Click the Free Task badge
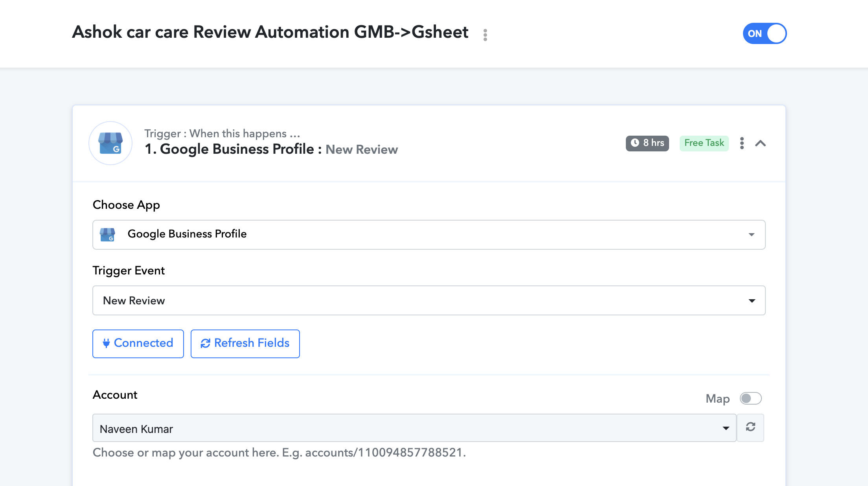868x486 pixels. (x=704, y=143)
